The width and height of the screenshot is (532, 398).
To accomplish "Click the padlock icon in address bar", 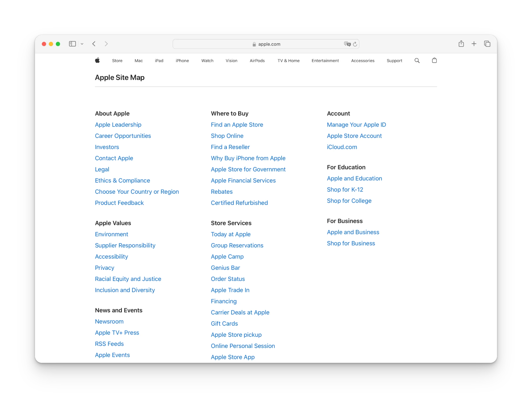I will pos(254,44).
